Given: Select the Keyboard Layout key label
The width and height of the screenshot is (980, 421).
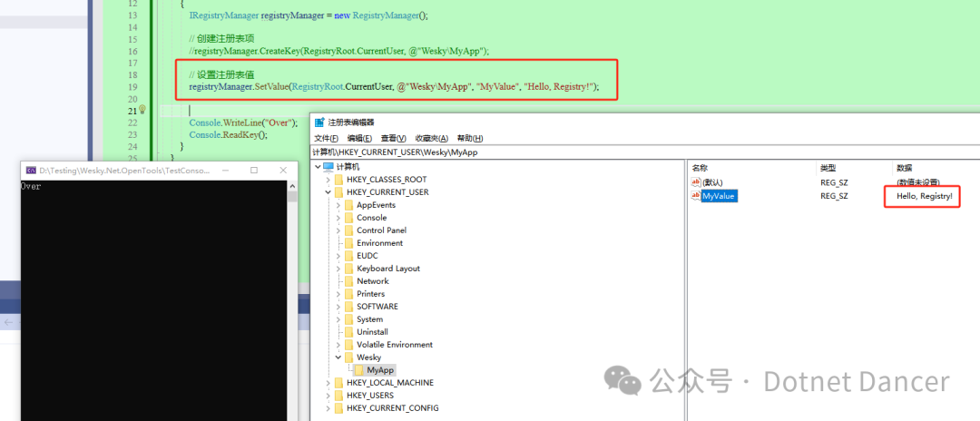Looking at the screenshot, I should (x=388, y=269).
